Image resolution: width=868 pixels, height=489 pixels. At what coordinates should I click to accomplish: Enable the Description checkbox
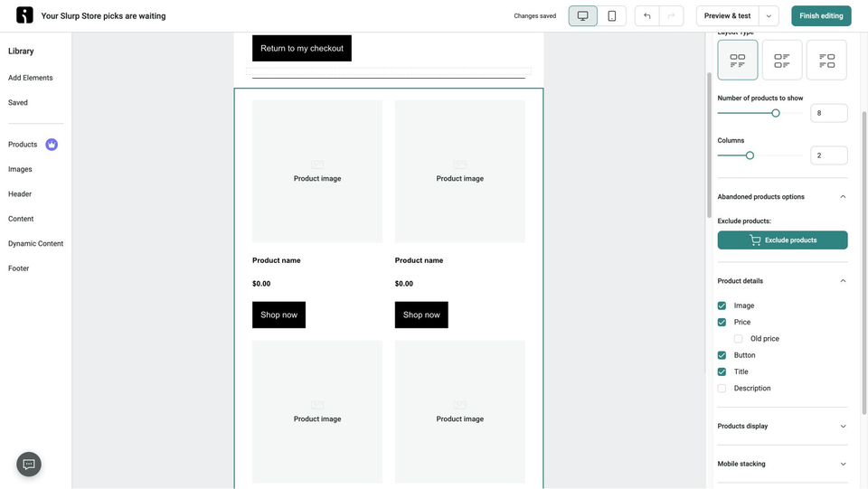point(722,389)
